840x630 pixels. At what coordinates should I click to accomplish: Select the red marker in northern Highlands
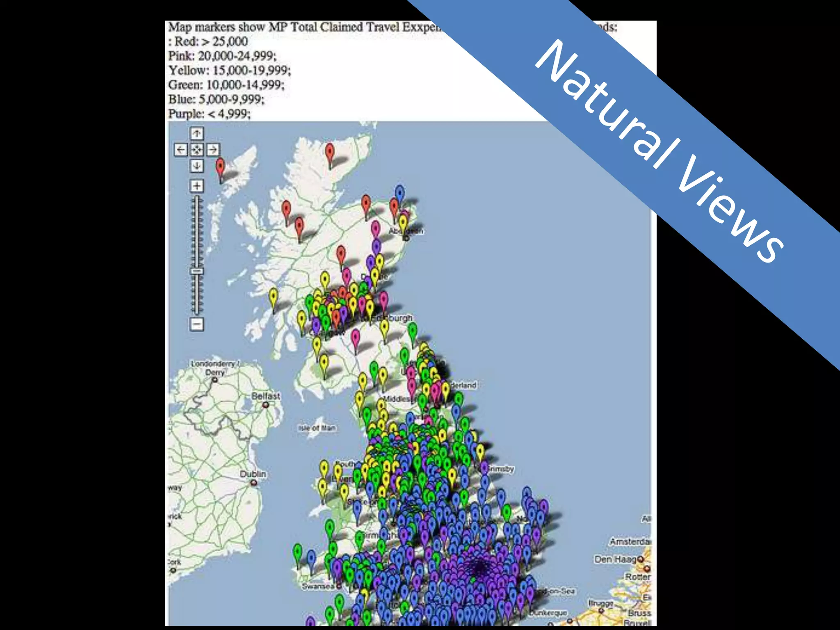[330, 152]
